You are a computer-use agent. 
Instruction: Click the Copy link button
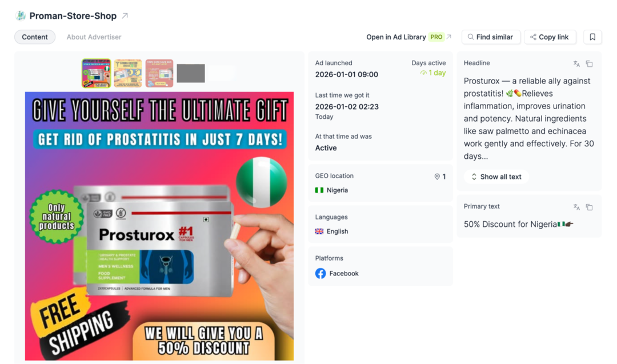550,37
